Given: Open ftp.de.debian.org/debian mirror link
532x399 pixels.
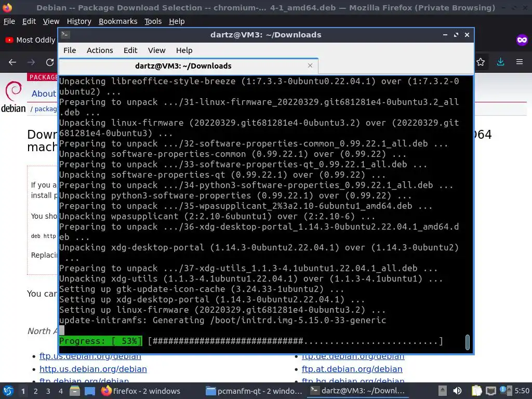Looking at the screenshot, I should coord(353,356).
